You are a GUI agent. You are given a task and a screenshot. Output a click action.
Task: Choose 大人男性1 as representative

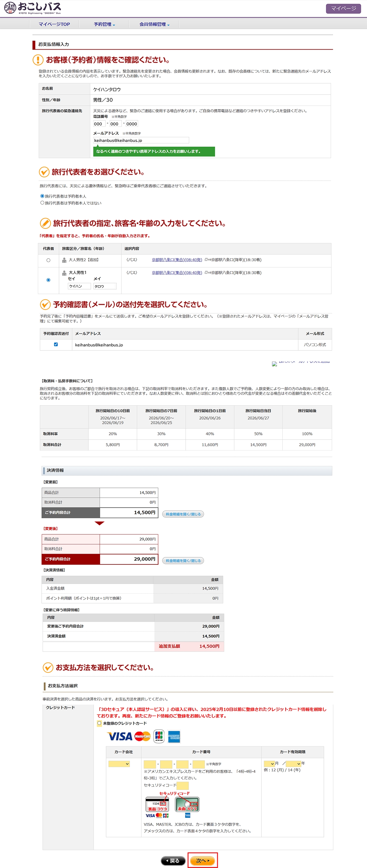pyautogui.click(x=49, y=280)
